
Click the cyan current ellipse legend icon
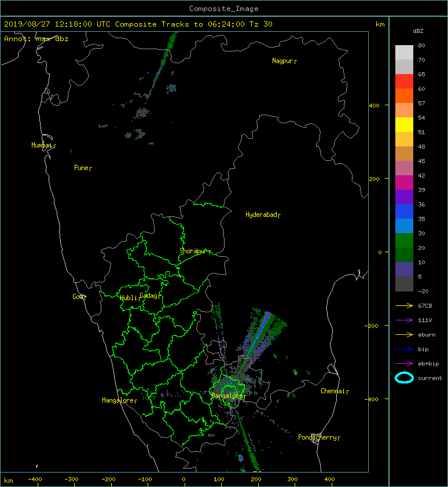404,378
